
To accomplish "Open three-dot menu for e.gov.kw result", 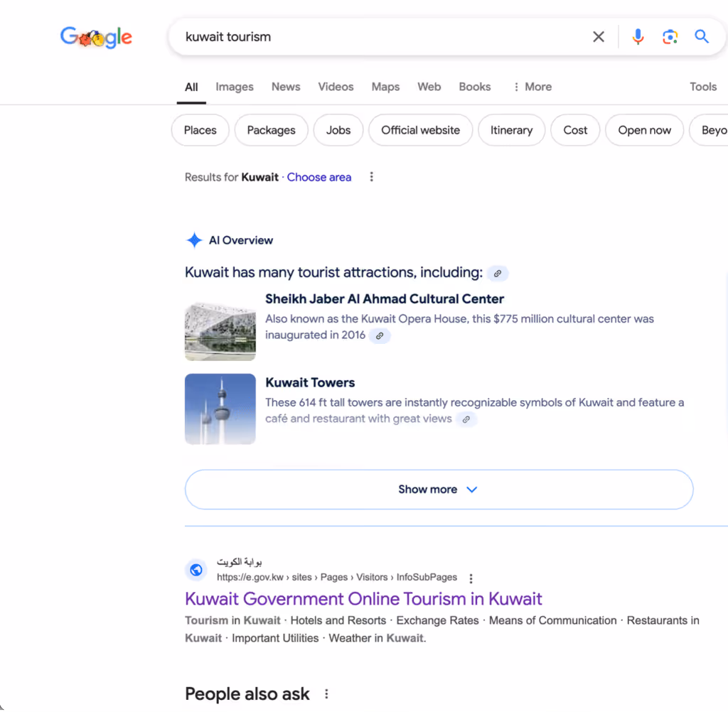I will (x=471, y=578).
